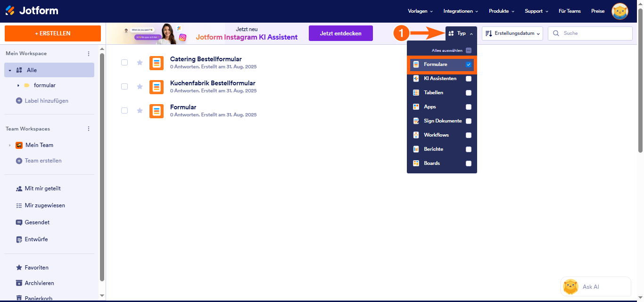Check the Apps filter checkbox
Screen dimensions: 644x302
[x=469, y=107]
